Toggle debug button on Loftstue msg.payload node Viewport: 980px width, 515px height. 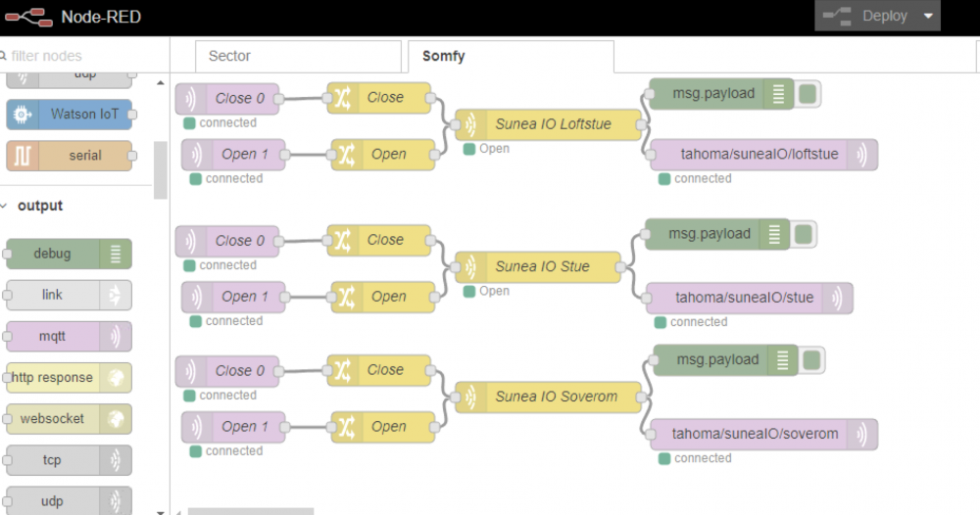(x=808, y=94)
